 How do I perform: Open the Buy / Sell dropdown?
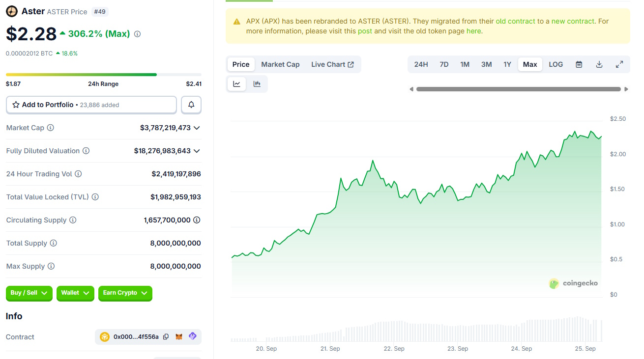coord(29,293)
